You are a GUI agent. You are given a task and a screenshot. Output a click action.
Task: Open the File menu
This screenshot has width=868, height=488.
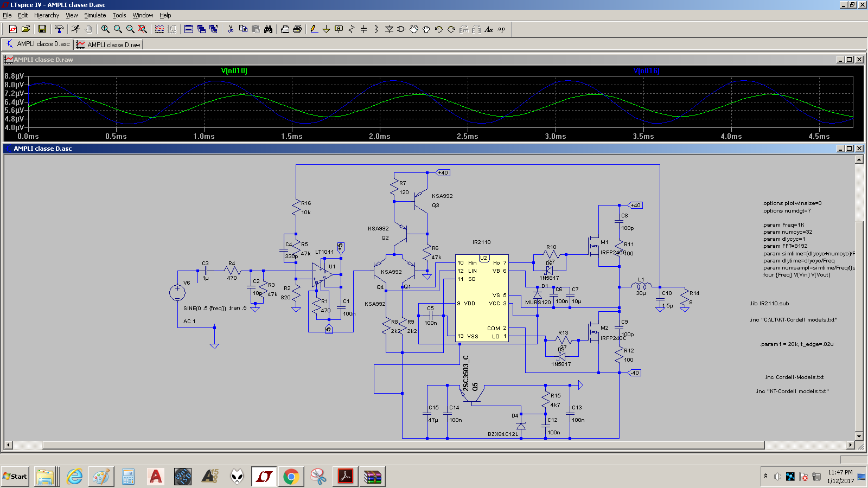pos(7,15)
